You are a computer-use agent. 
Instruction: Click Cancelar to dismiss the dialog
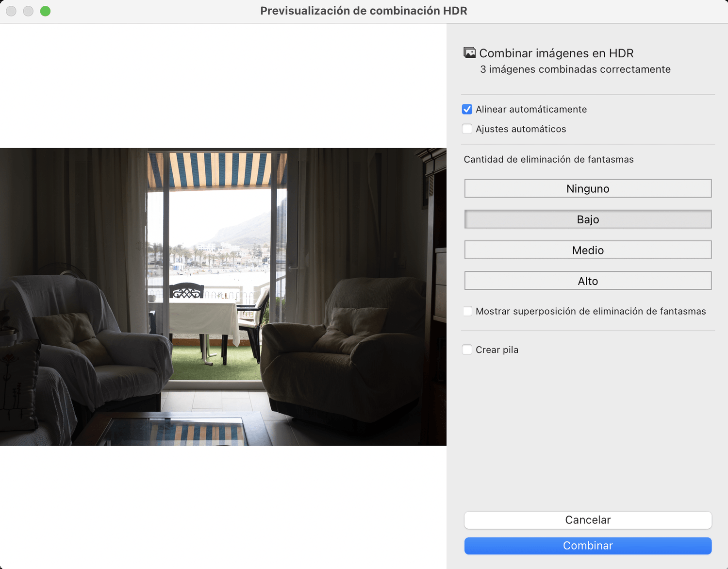[588, 520]
